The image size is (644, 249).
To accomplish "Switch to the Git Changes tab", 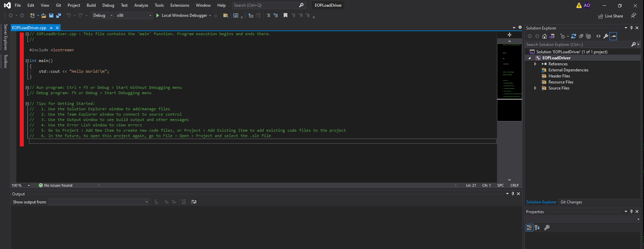I will pos(571,202).
